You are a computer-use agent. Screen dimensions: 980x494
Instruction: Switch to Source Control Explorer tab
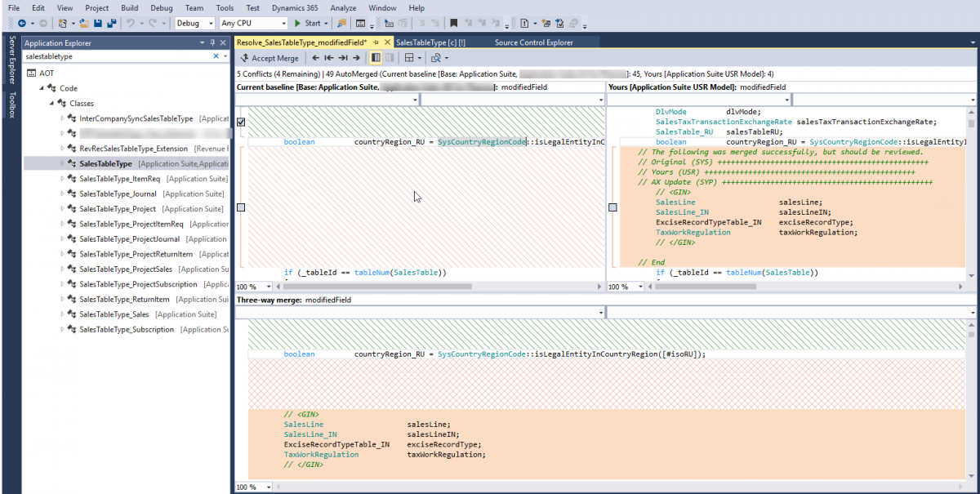[x=533, y=42]
